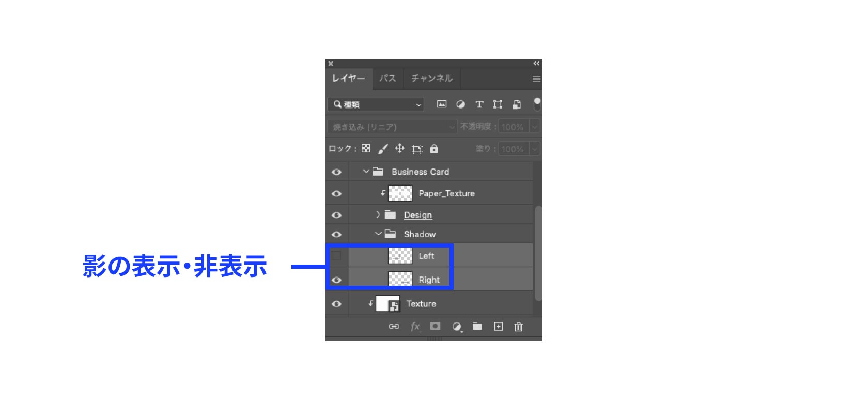Click the layers panel vertical scrollbar
The height and width of the screenshot is (400, 868).
[538, 253]
